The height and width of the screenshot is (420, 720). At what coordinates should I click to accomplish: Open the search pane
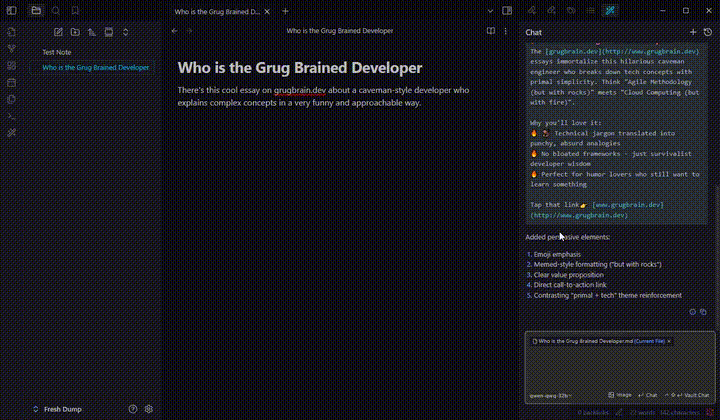coord(56,11)
